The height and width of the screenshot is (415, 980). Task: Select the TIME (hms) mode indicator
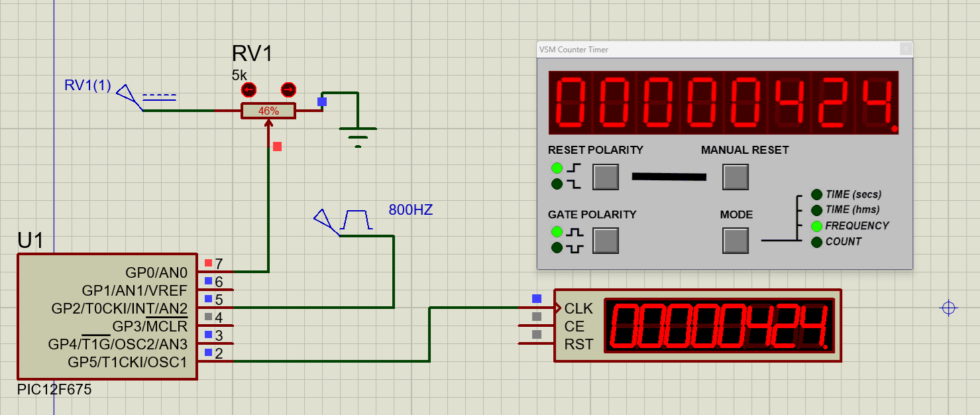[817, 210]
